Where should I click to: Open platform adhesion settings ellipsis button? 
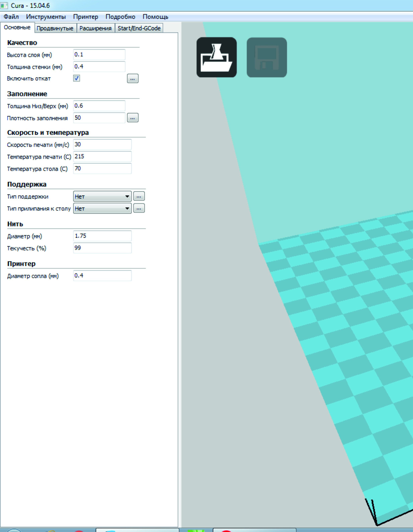(x=139, y=208)
